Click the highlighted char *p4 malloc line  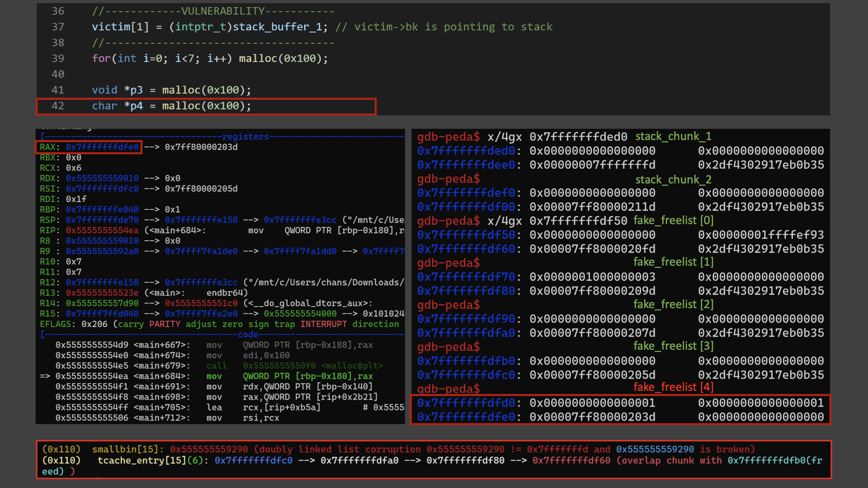[x=171, y=106]
